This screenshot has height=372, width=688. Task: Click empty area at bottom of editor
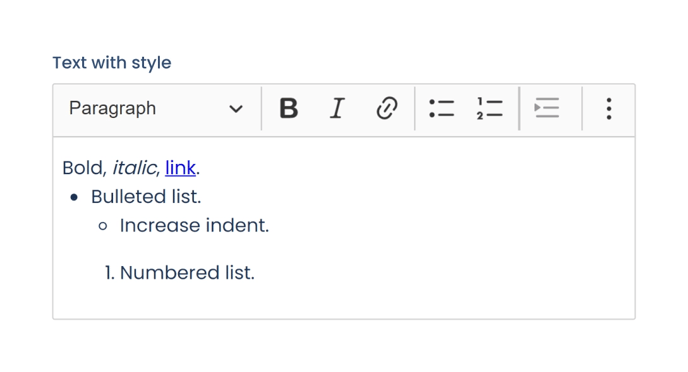pyautogui.click(x=344, y=304)
